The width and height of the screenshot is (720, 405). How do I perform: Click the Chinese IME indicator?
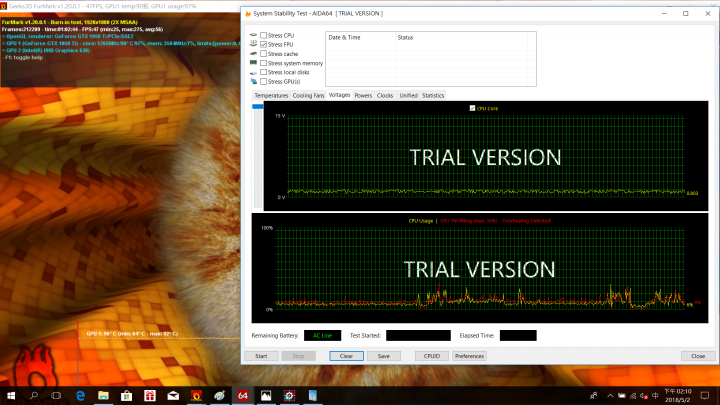click(x=655, y=395)
